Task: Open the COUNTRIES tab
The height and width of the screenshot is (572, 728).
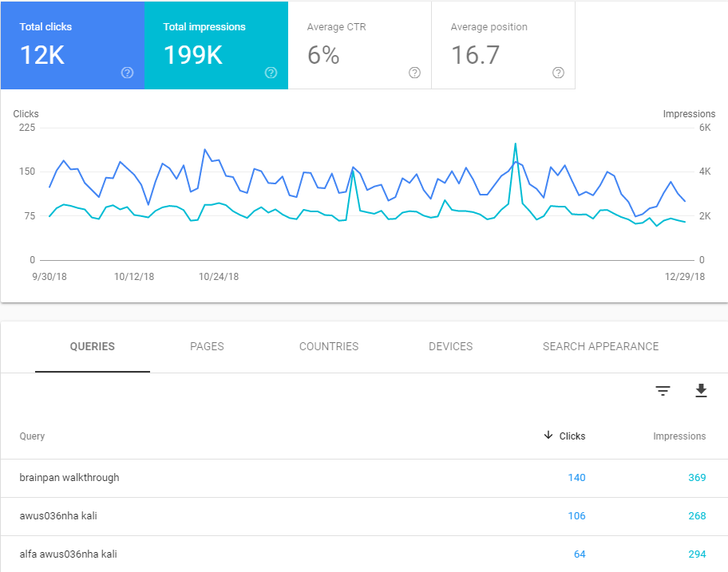Action: 329,346
